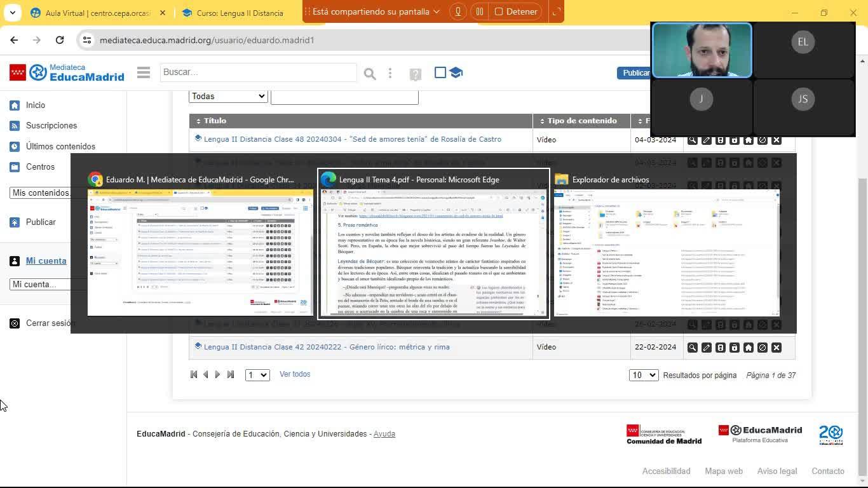Mute microphone in screen sharing toolbar
This screenshot has height=488, width=868.
click(458, 11)
